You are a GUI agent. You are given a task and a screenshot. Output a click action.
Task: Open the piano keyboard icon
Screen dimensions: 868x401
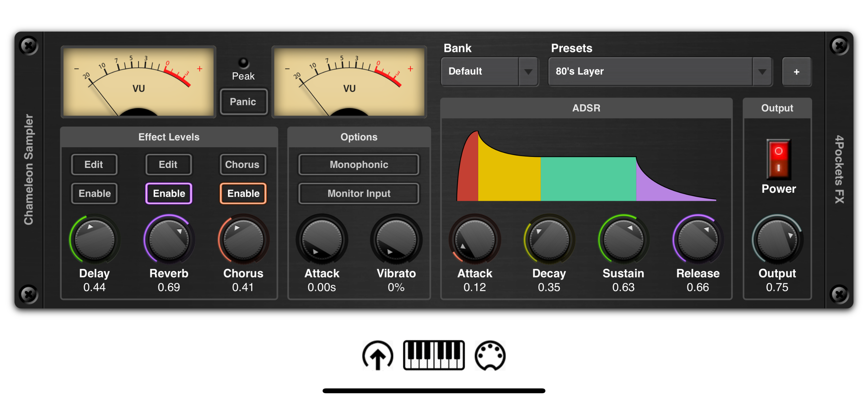pos(434,355)
